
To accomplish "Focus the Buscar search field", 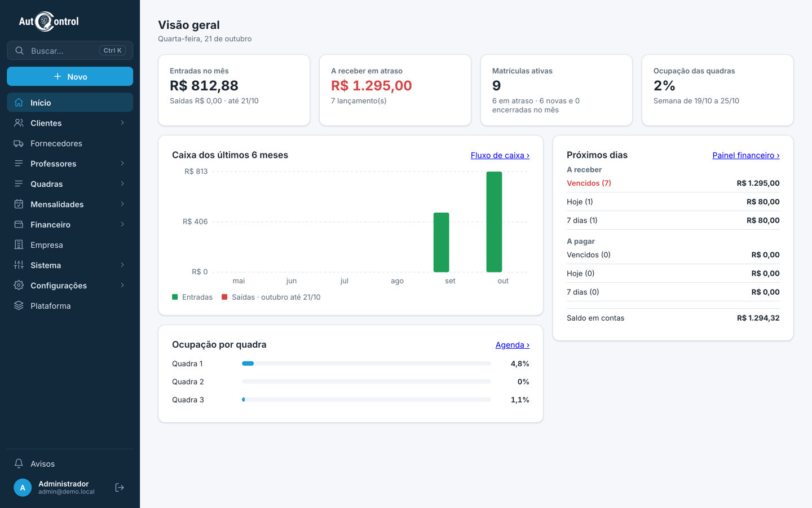I will 70,51.
